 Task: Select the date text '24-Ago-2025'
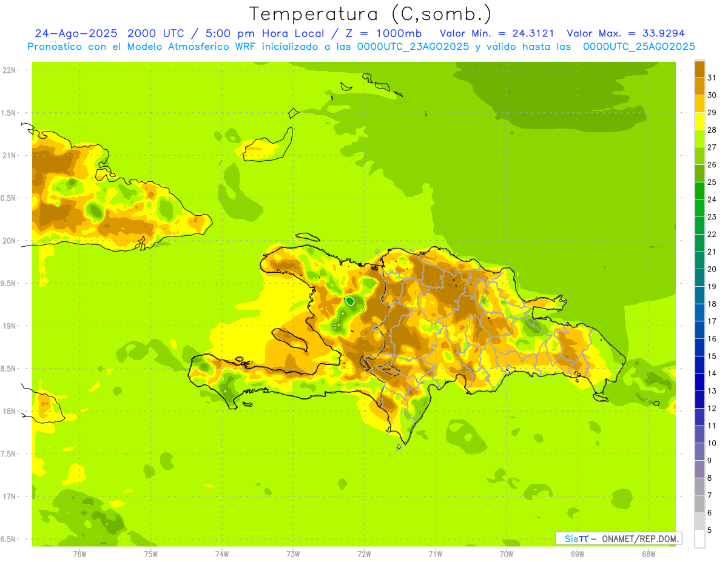[76, 33]
